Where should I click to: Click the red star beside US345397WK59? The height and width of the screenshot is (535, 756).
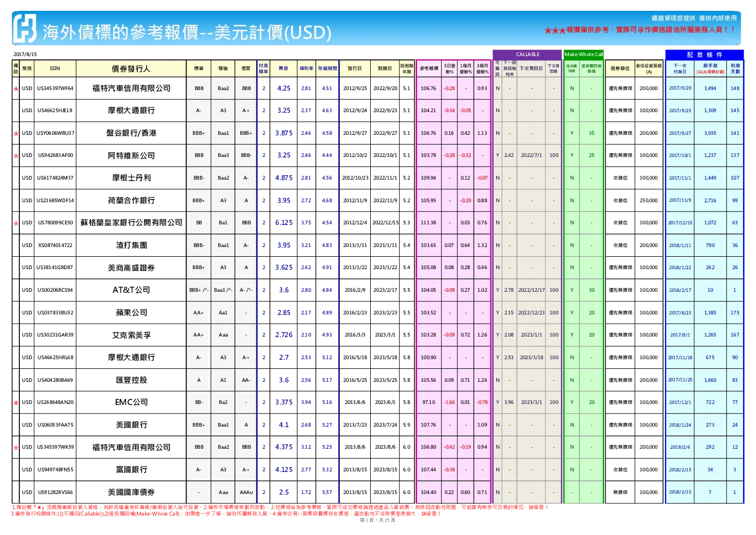coord(16,447)
